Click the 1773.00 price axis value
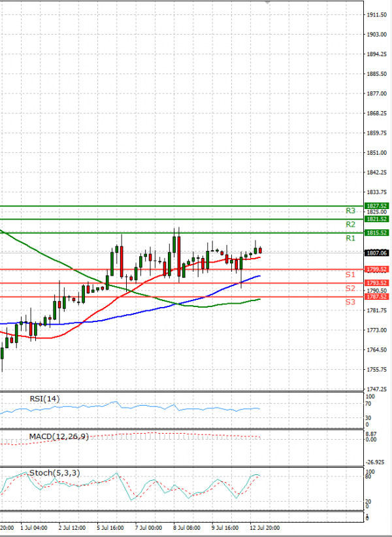The image size is (392, 537). tap(376, 330)
